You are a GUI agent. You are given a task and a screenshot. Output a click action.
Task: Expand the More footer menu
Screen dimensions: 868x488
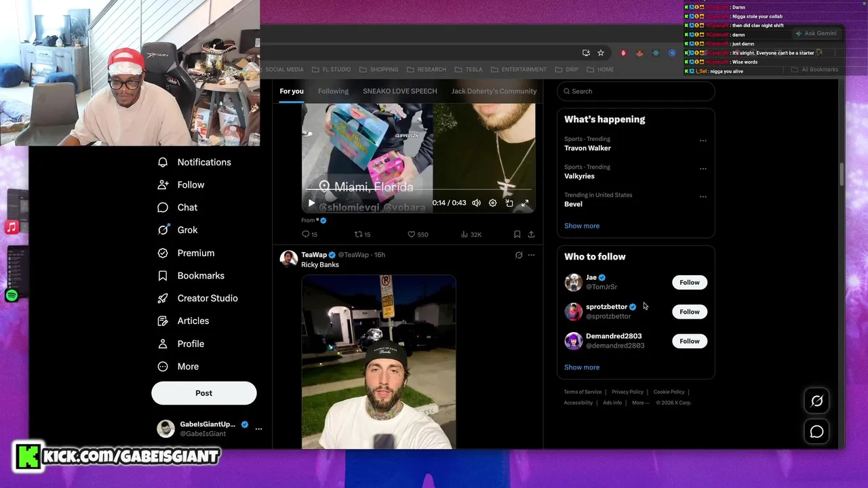640,403
